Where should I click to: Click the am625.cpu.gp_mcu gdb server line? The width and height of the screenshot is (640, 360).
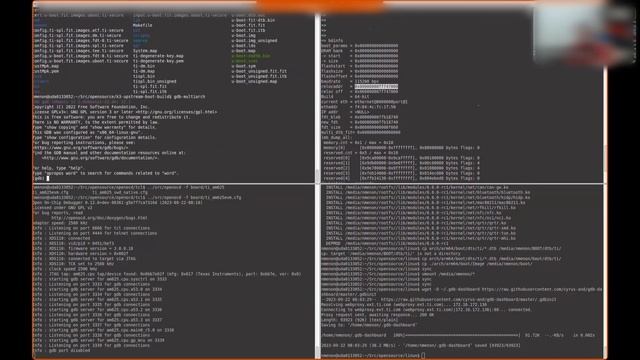(99, 340)
